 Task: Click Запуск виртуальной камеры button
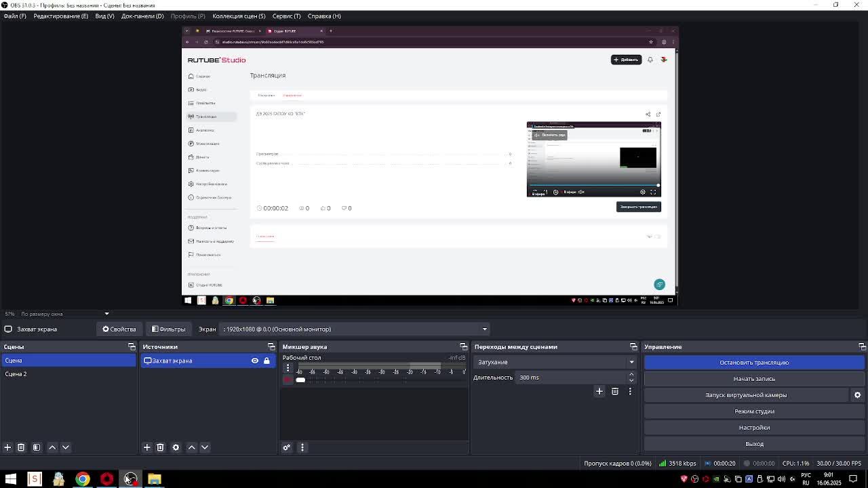point(746,395)
